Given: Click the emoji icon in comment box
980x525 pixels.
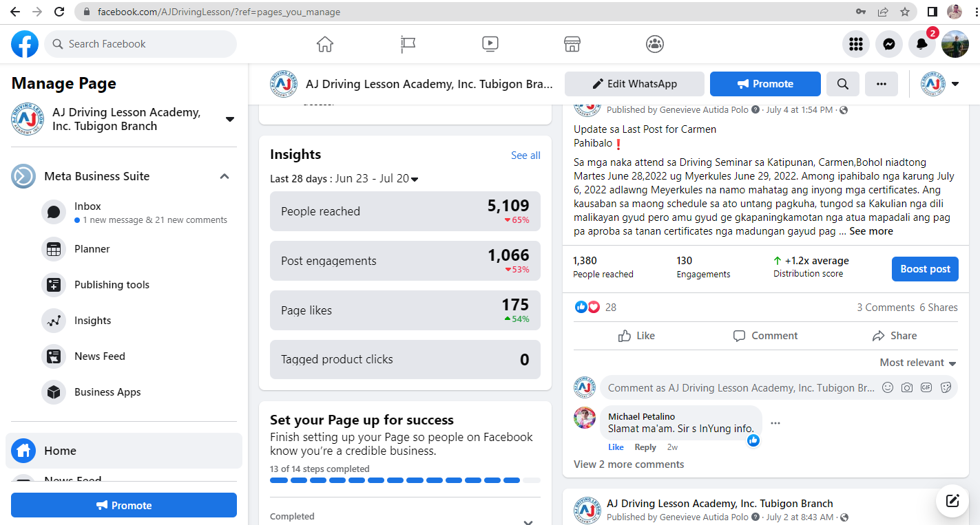Looking at the screenshot, I should (888, 387).
